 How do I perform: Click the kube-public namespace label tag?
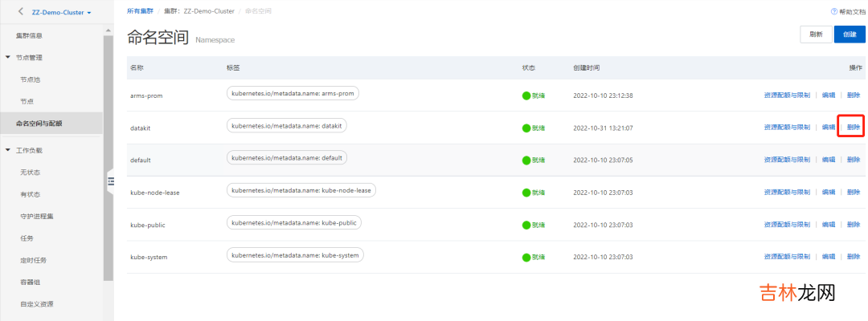coord(293,223)
